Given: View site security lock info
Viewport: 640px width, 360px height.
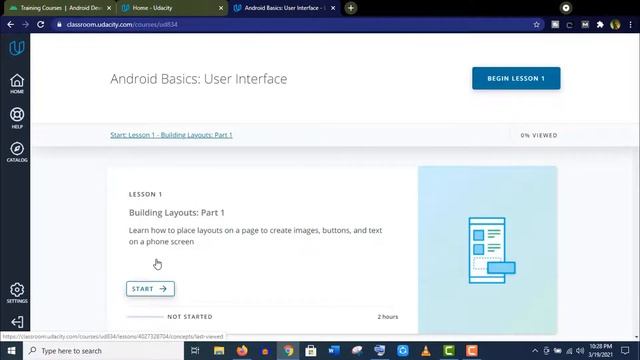Looking at the screenshot, I should (59, 24).
